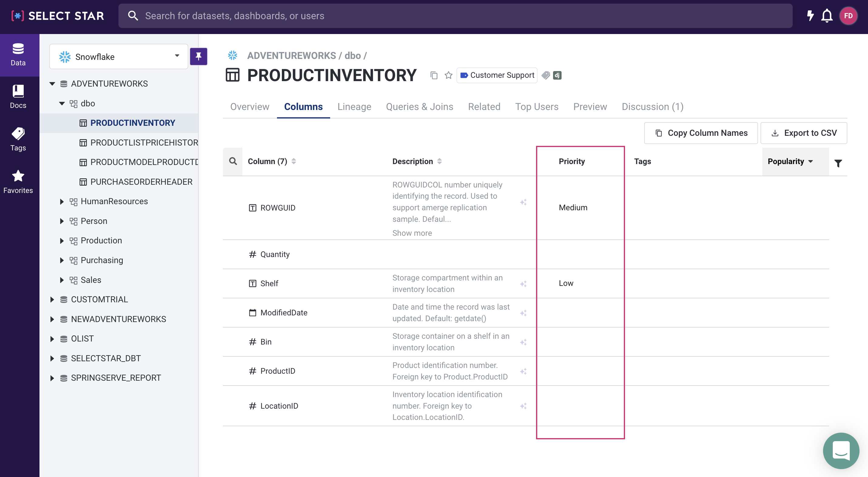Screen dimensions: 868x477
Task: Open the Snowflake data source dropdown
Action: click(119, 57)
